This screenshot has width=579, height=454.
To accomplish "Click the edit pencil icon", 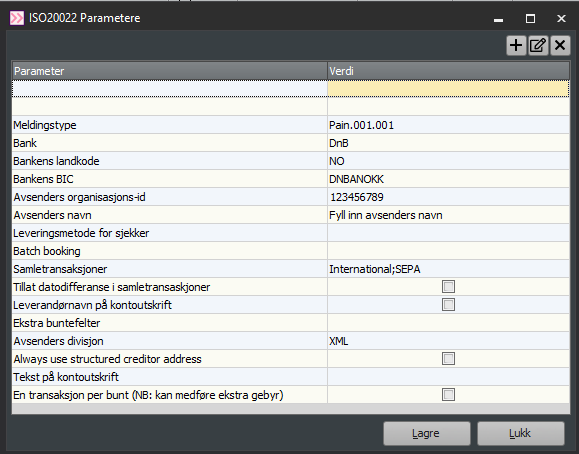I will [x=538, y=45].
